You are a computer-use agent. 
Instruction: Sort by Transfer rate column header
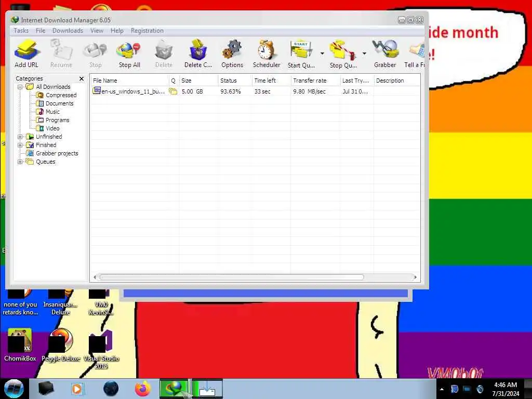pyautogui.click(x=315, y=81)
